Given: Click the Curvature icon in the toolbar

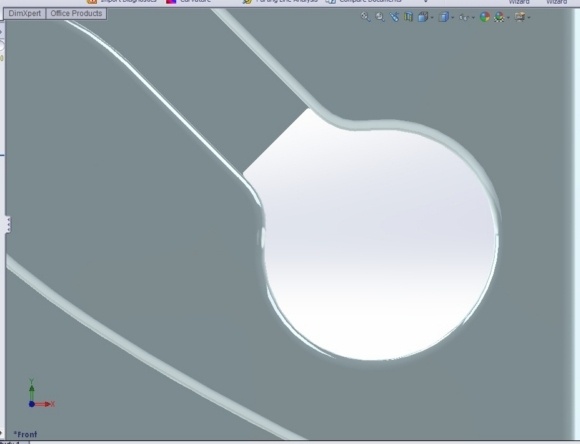Looking at the screenshot, I should click(x=171, y=1).
